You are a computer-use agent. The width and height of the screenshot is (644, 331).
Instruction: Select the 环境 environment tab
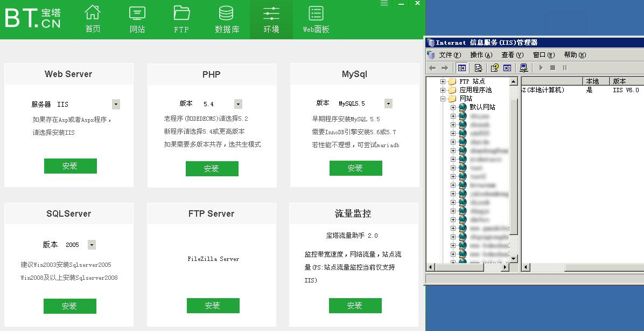[271, 19]
